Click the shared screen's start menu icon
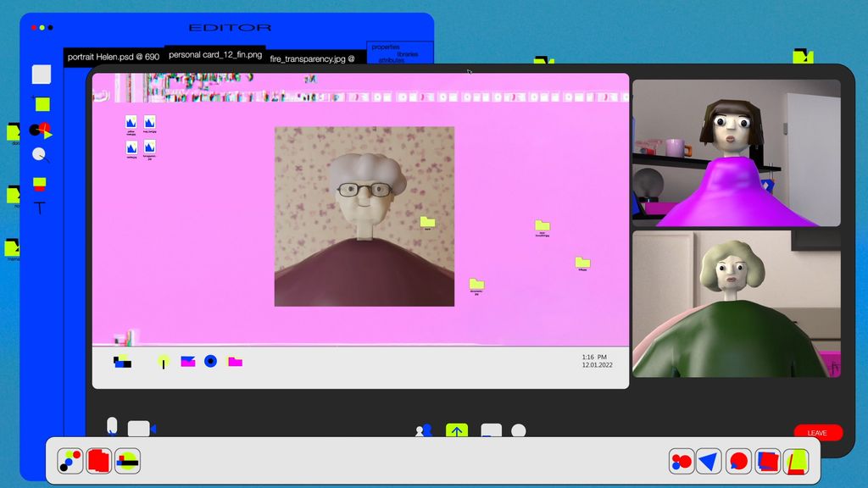 tap(122, 363)
